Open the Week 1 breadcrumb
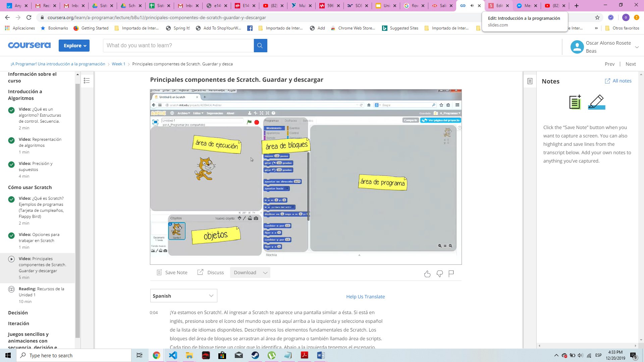644x362 pixels. pos(118,64)
